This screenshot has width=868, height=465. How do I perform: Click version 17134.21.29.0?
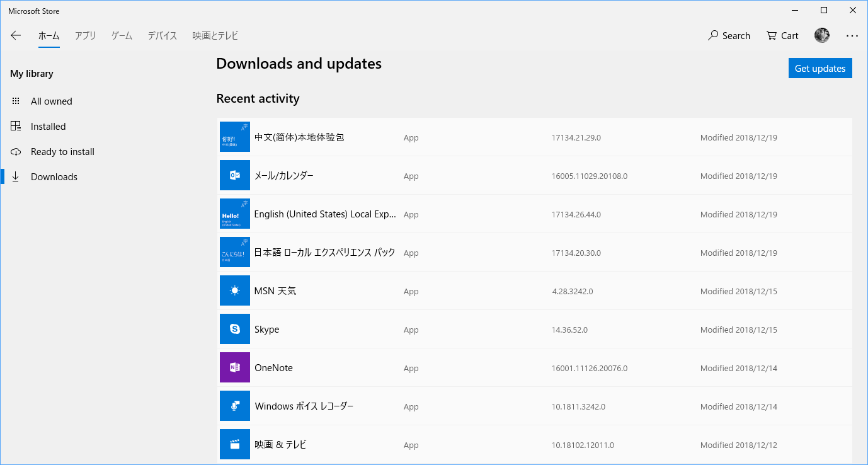click(576, 137)
